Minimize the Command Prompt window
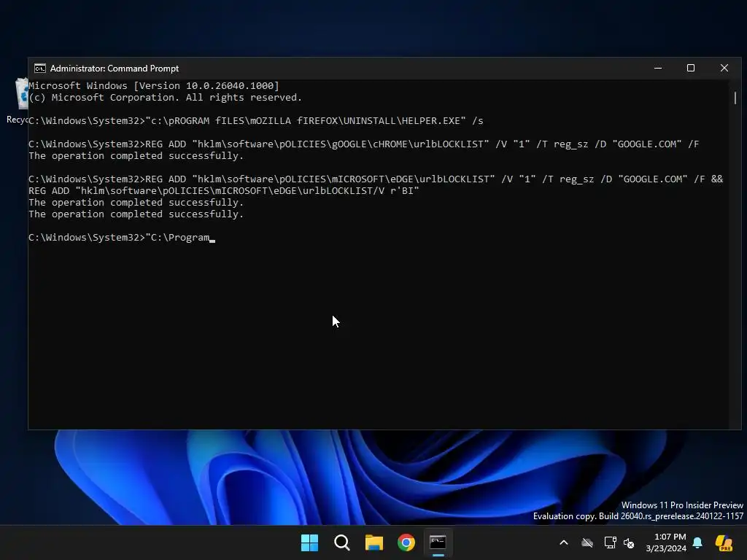This screenshot has height=560, width=747. 658,68
